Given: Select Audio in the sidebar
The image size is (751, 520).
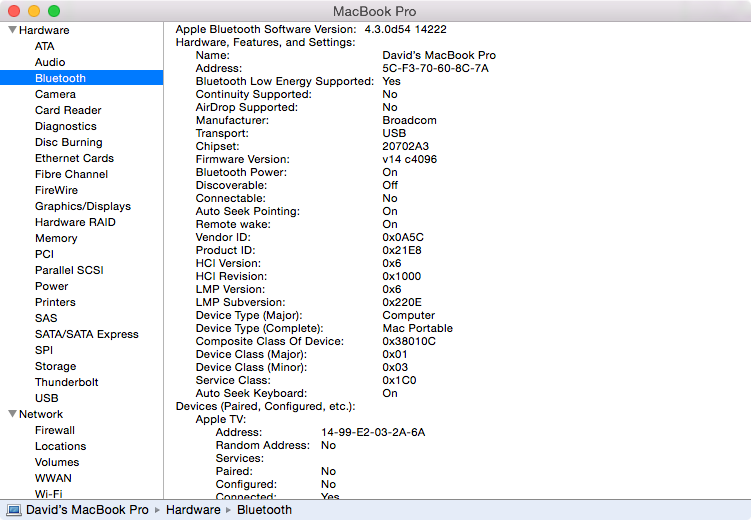Looking at the screenshot, I should point(50,62).
